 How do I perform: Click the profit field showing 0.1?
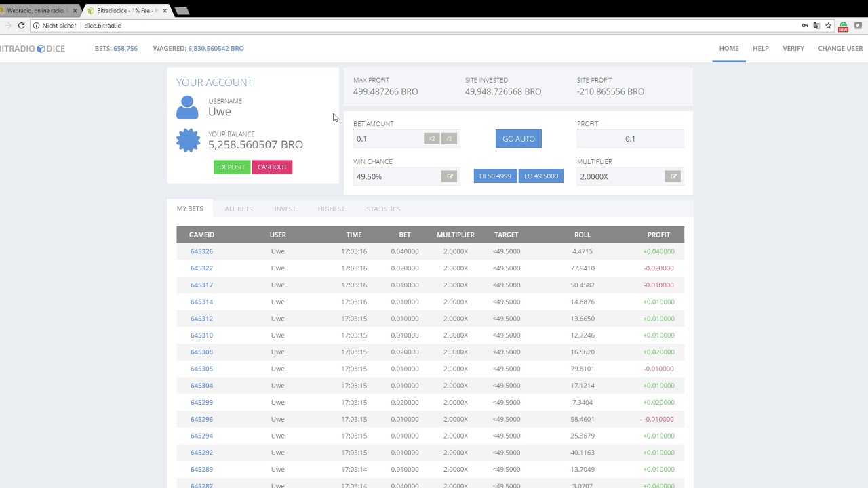(x=630, y=138)
